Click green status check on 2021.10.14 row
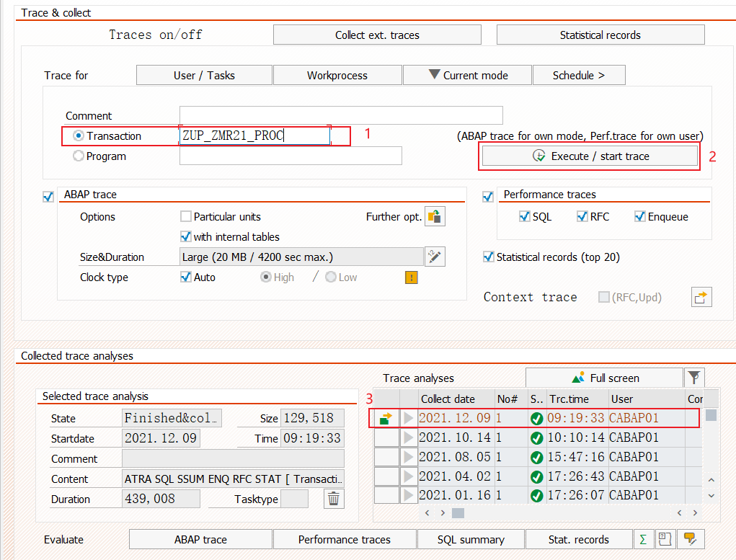Viewport: 736px width, 560px height. 536,438
